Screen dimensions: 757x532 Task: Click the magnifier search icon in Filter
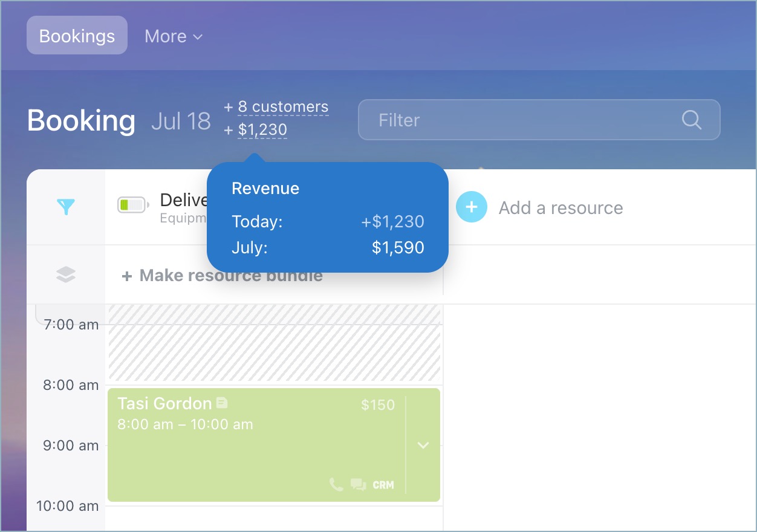(691, 120)
